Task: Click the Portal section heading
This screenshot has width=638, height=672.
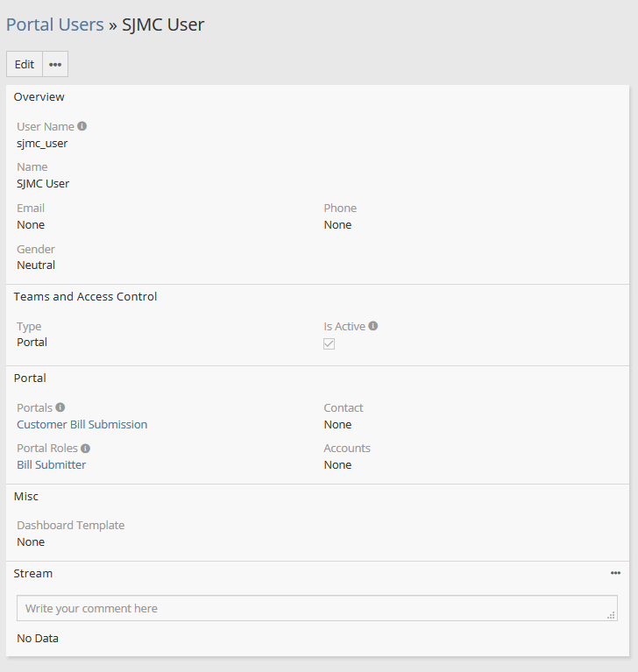Action: click(x=30, y=378)
